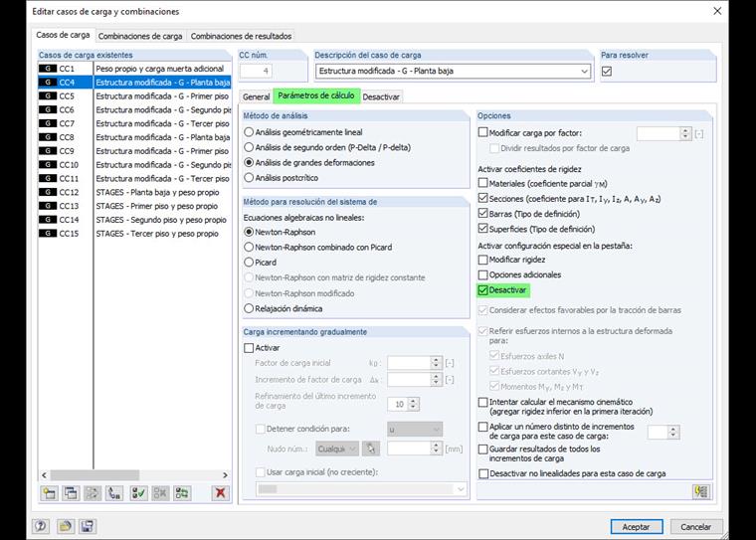Invert to-solve selection icon with green arrows

click(182, 492)
